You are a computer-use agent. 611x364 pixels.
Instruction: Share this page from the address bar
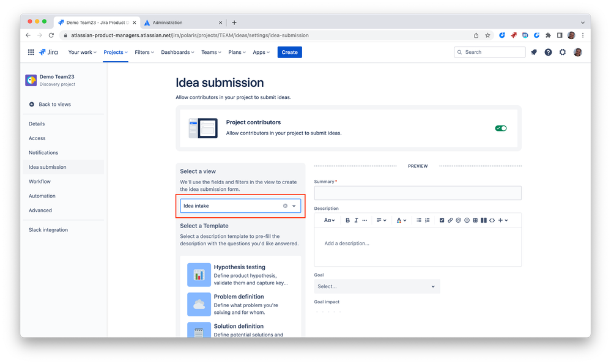[x=476, y=35]
